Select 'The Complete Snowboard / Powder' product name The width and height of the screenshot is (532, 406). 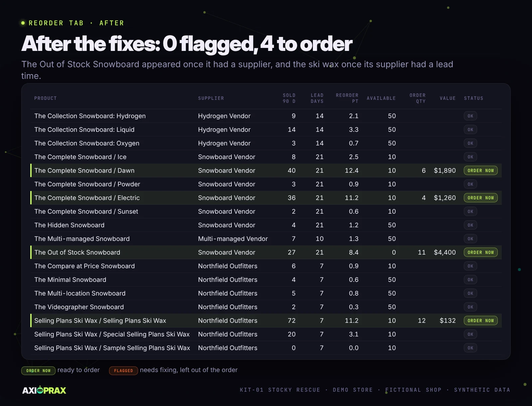click(x=87, y=184)
